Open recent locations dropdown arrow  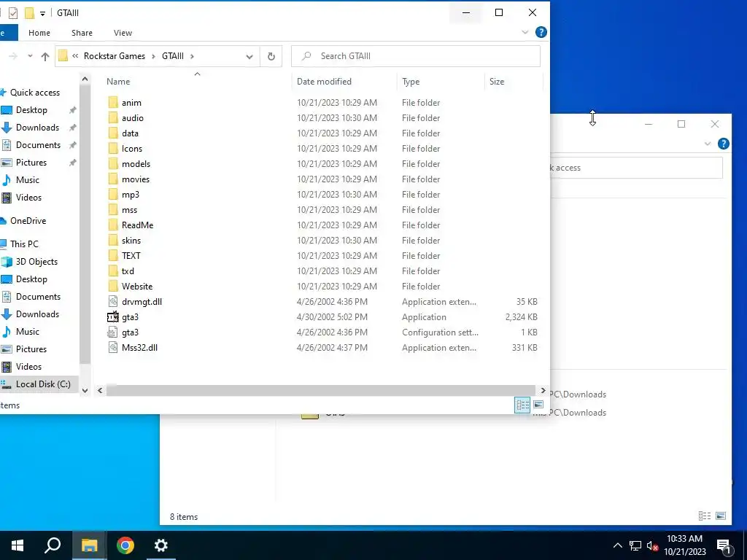[29, 56]
